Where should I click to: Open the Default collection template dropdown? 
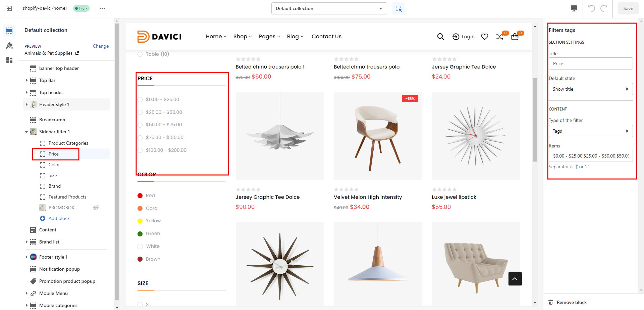click(x=329, y=8)
